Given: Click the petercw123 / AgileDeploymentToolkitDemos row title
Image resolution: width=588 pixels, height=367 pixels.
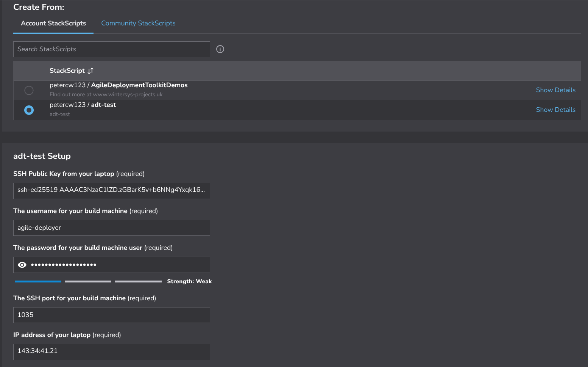Looking at the screenshot, I should [119, 85].
